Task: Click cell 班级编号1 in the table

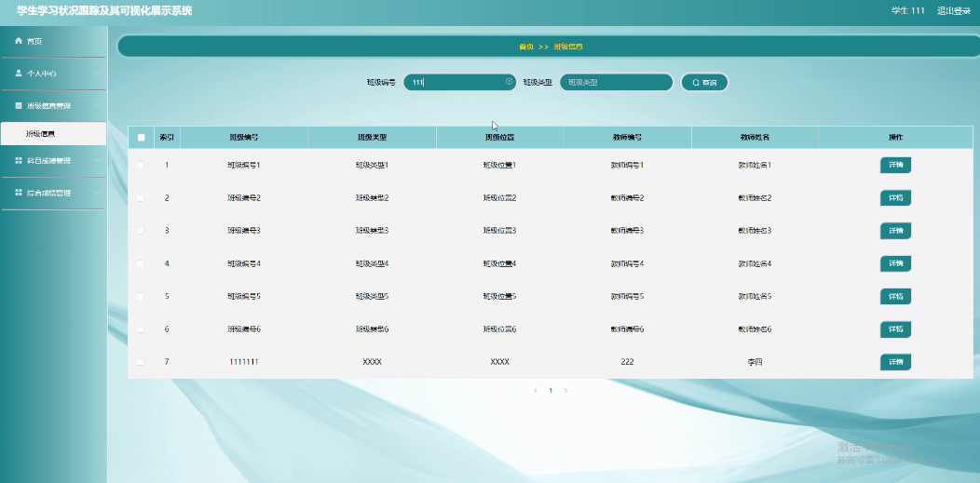Action: [x=244, y=165]
